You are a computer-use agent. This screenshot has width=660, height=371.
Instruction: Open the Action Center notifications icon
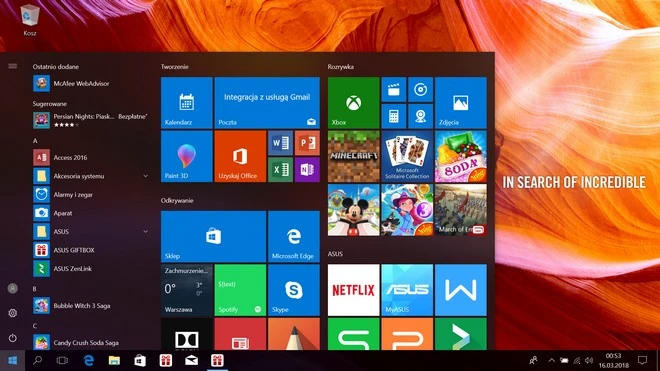coord(642,360)
